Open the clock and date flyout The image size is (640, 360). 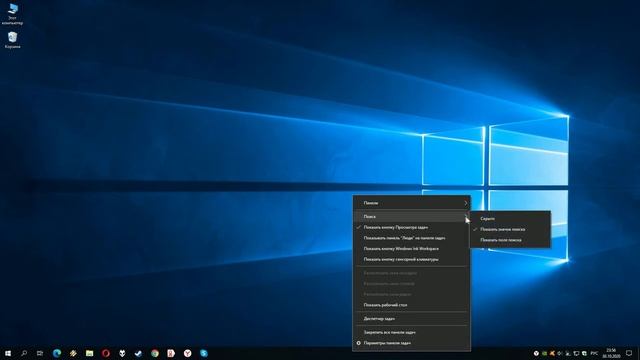(x=611, y=353)
